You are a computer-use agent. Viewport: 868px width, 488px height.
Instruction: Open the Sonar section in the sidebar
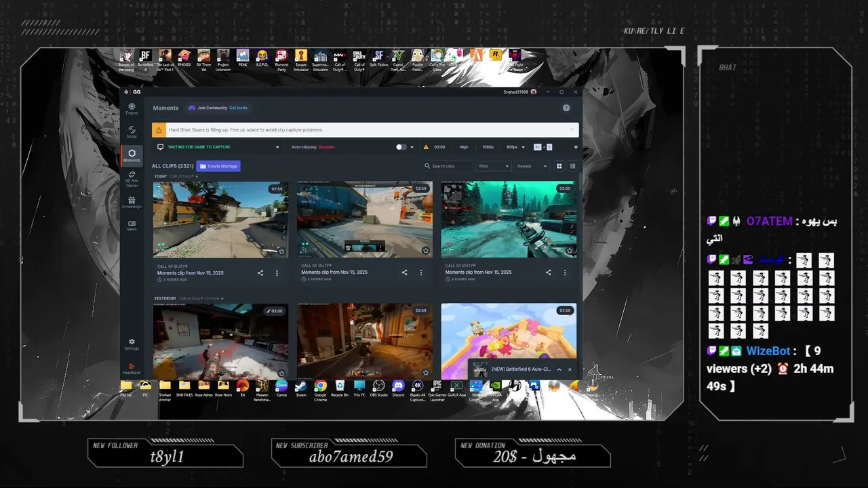click(132, 131)
